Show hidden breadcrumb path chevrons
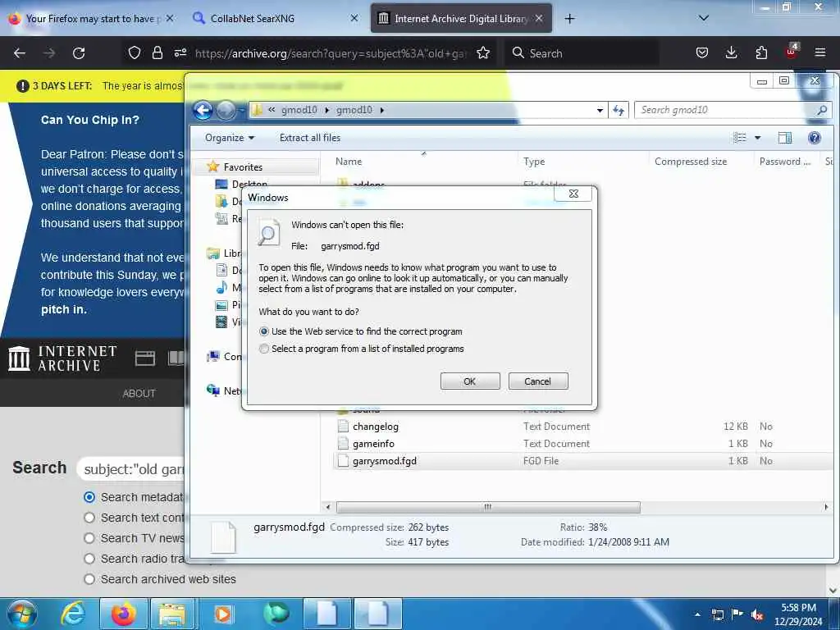The image size is (840, 630). (x=272, y=109)
